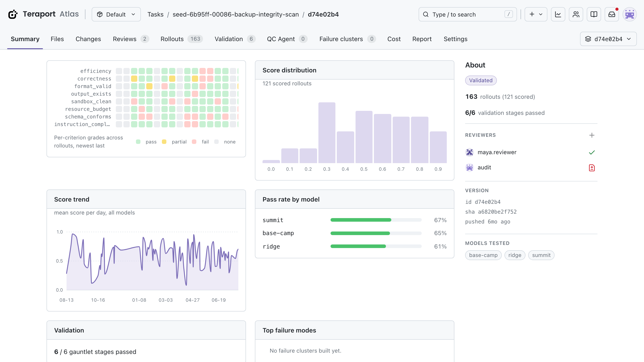
Task: Click the ridge pass rate bar
Action: (376, 246)
